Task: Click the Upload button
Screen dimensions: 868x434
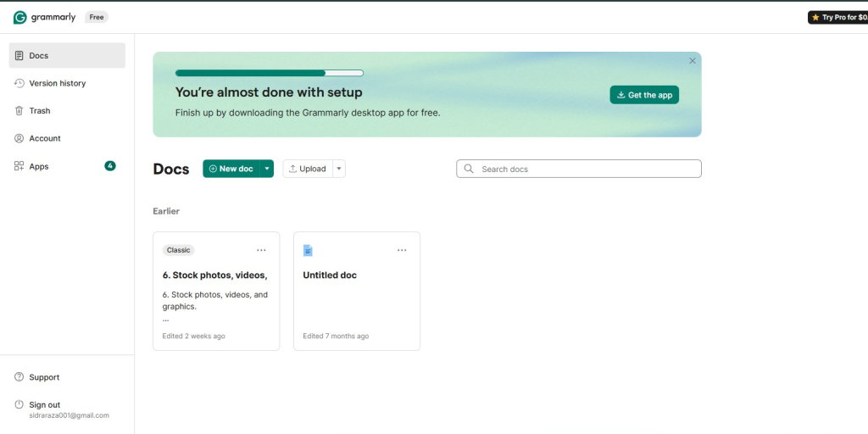Action: tap(308, 169)
